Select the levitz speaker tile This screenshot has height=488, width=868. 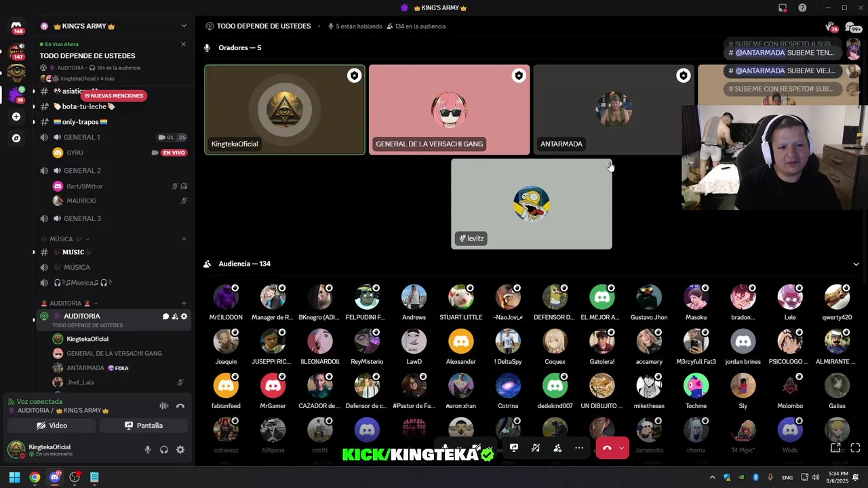pyautogui.click(x=532, y=204)
